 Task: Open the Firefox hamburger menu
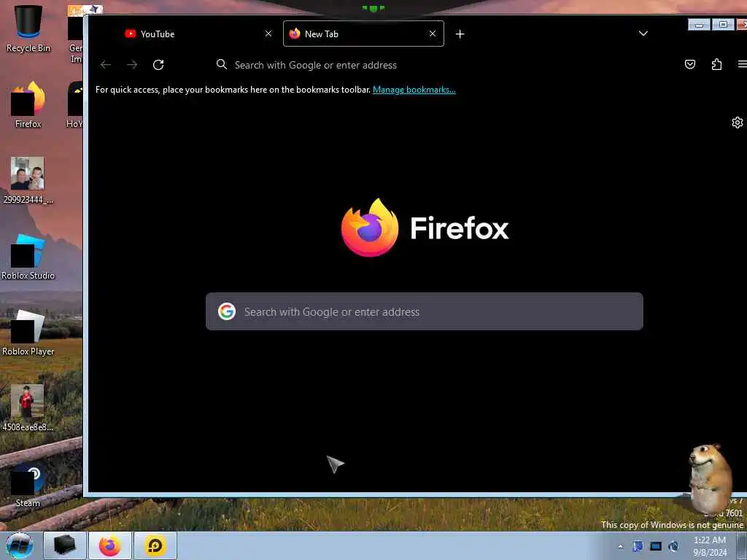pos(742,64)
